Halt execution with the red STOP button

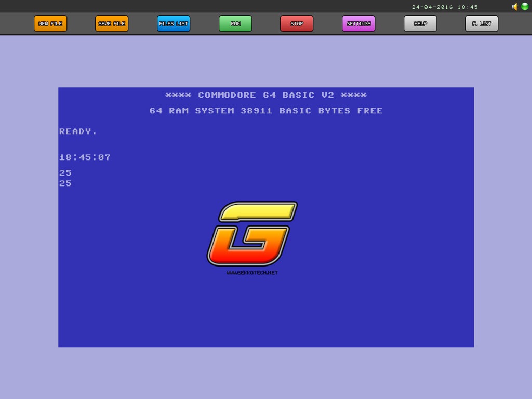click(x=297, y=23)
